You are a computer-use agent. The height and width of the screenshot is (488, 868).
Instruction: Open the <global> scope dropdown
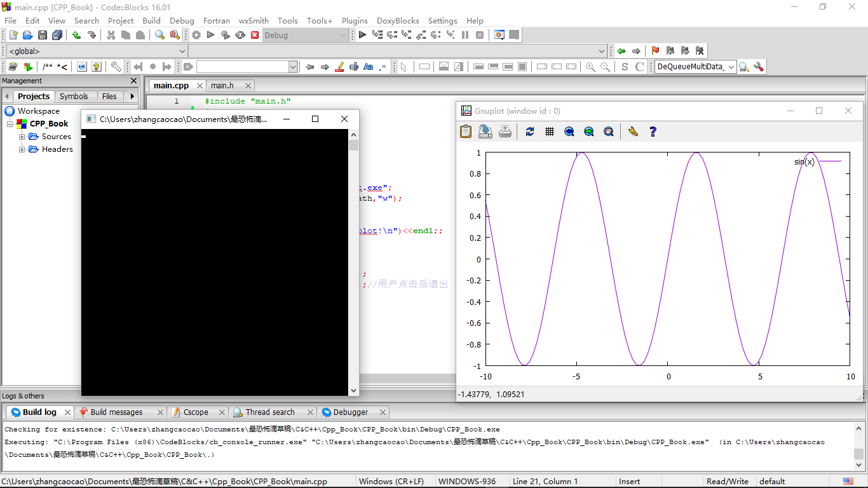97,51
